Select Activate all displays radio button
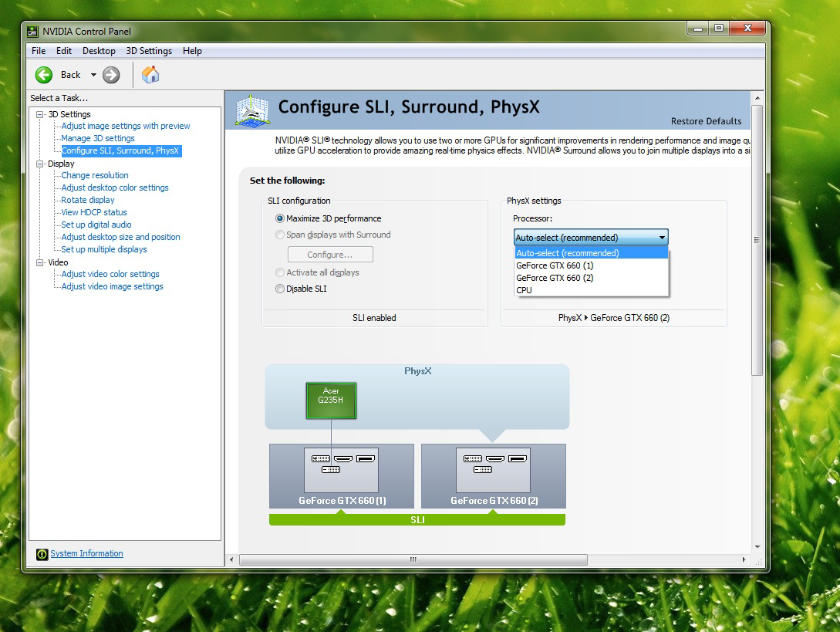The height and width of the screenshot is (632, 840). [280, 273]
